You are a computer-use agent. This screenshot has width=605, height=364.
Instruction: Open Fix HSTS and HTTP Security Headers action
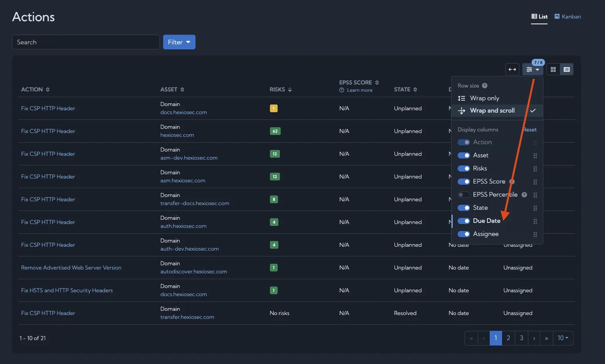[67, 290]
